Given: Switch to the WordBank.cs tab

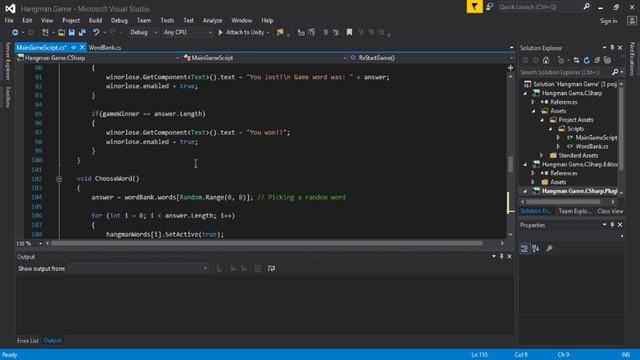Looking at the screenshot, I should (x=105, y=48).
